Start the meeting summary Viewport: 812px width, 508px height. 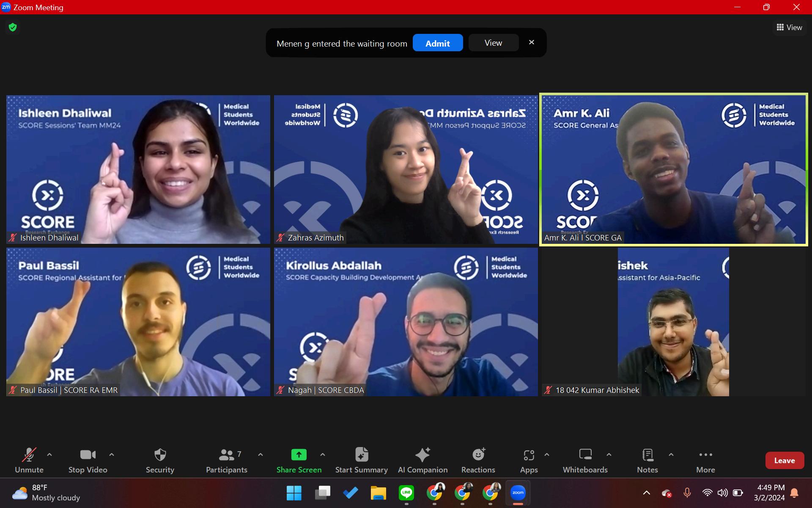[x=361, y=455]
